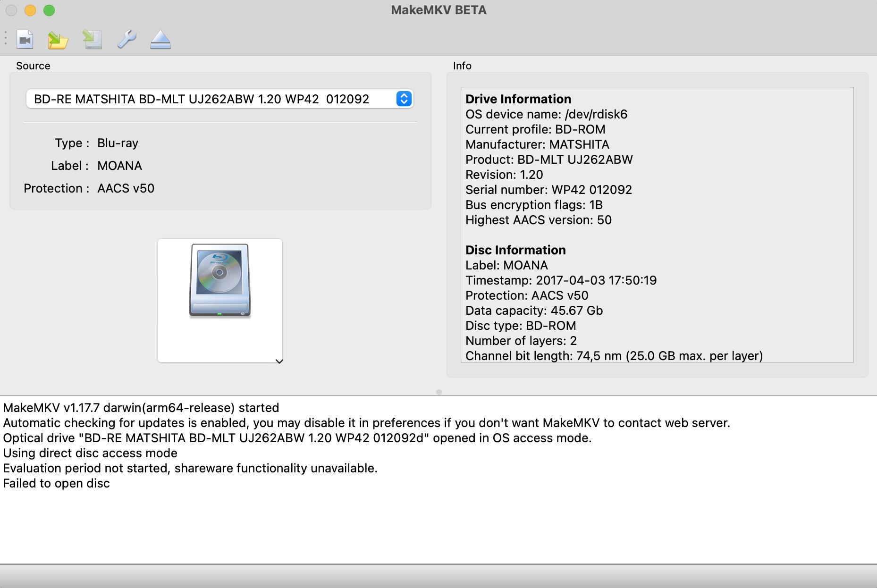Click the green zoom window button

point(49,10)
